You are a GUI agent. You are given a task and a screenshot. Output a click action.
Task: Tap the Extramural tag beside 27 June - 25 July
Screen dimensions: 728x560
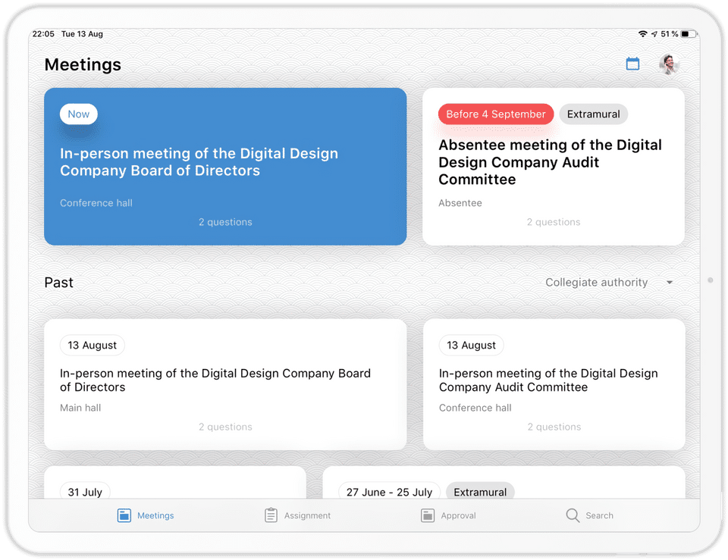point(480,492)
